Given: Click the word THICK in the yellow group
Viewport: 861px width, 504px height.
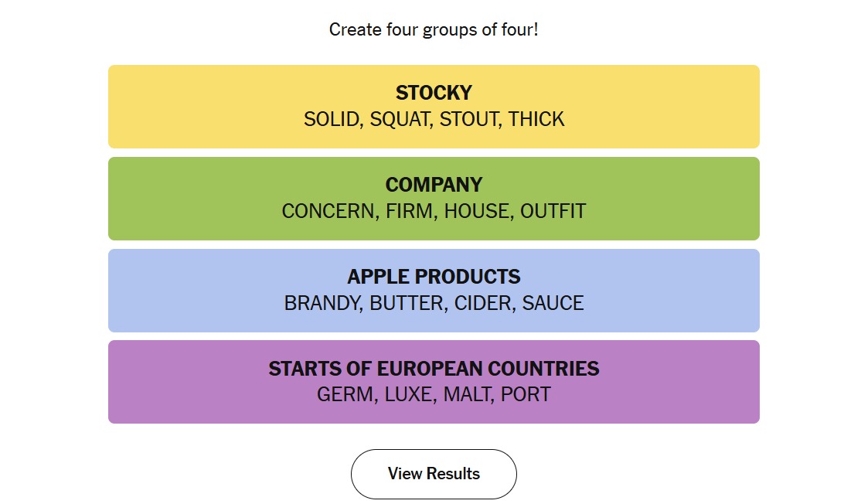Looking at the screenshot, I should (x=536, y=119).
